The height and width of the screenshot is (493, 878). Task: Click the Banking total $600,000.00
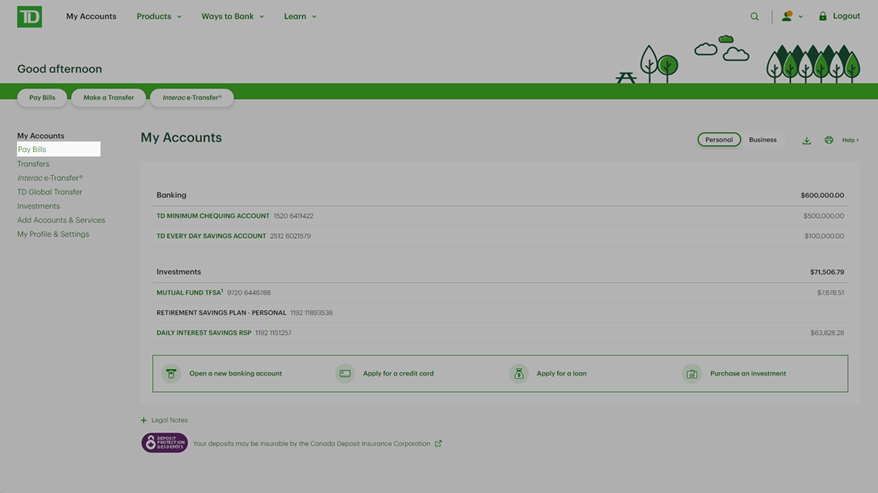click(822, 196)
